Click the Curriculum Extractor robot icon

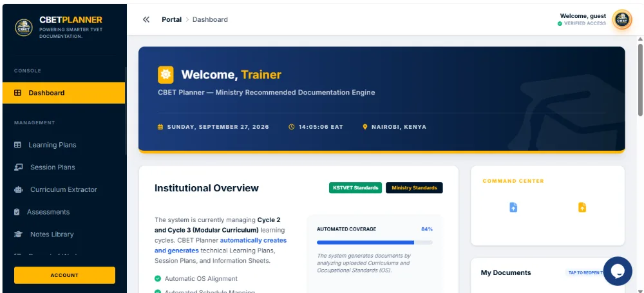click(18, 189)
